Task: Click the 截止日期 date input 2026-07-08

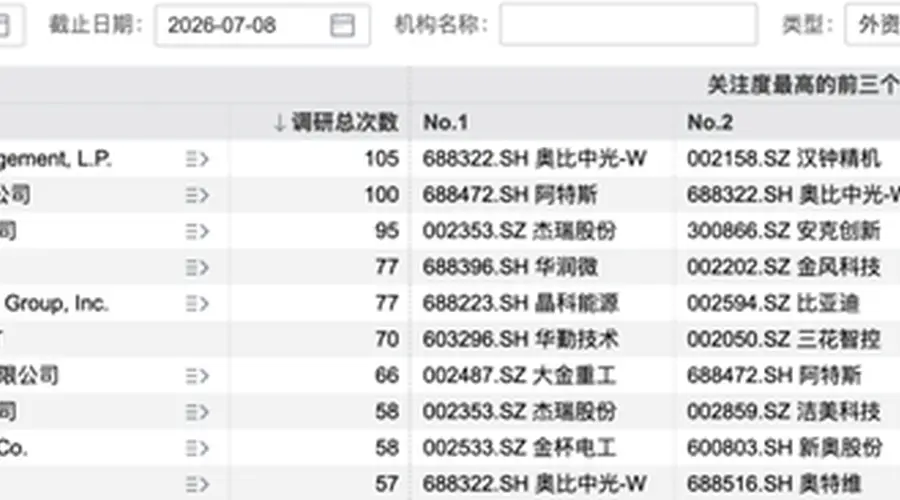Action: click(262, 25)
